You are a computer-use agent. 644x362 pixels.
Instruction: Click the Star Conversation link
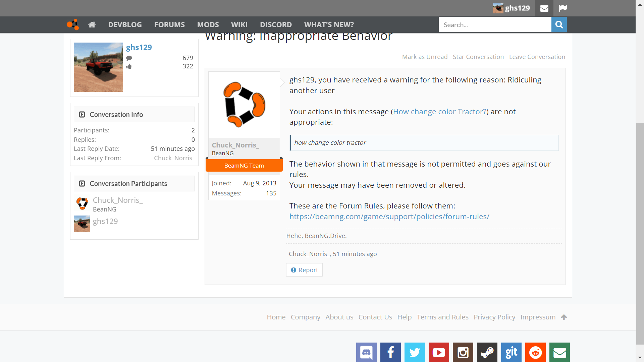(478, 57)
